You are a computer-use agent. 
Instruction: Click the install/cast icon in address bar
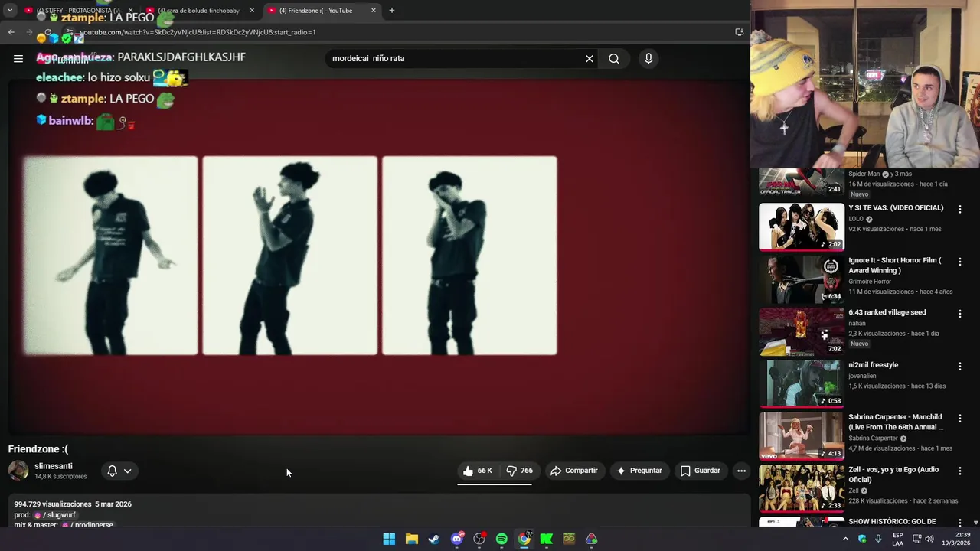739,32
